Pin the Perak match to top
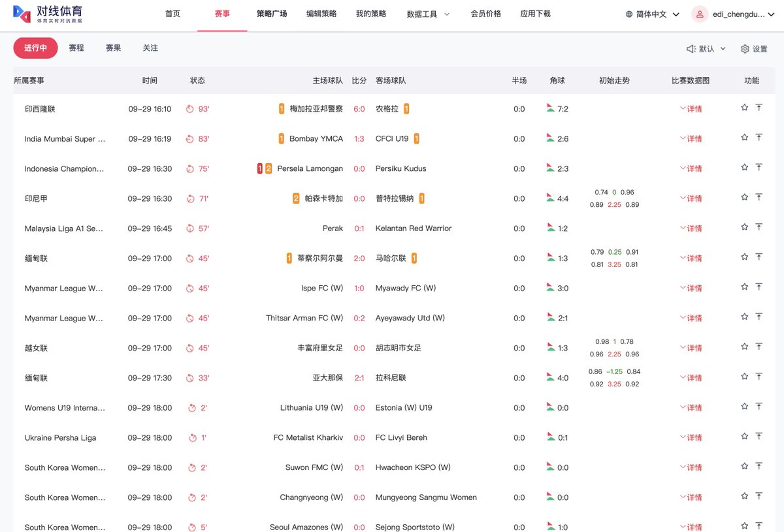Viewport: 784px width, 532px height. click(759, 227)
